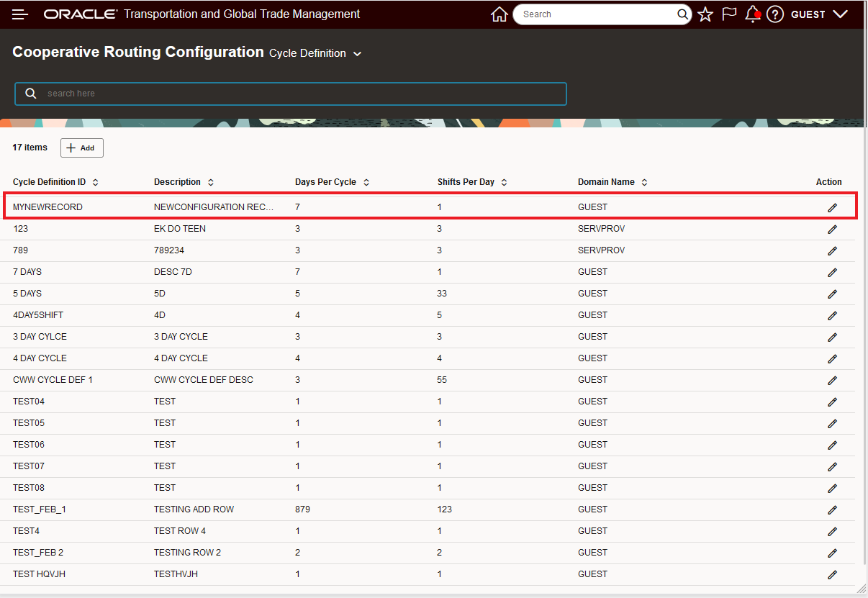This screenshot has width=868, height=598.
Task: Click shifts value 33 in 5 DAYS row
Action: (442, 294)
